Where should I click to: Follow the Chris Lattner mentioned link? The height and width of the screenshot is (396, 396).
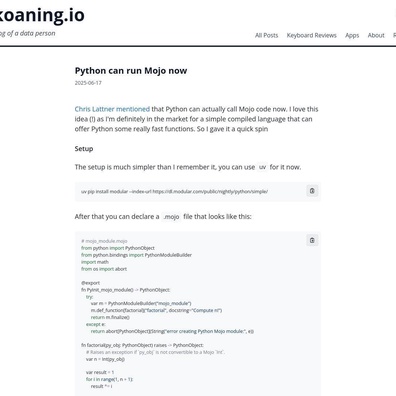pyautogui.click(x=112, y=109)
